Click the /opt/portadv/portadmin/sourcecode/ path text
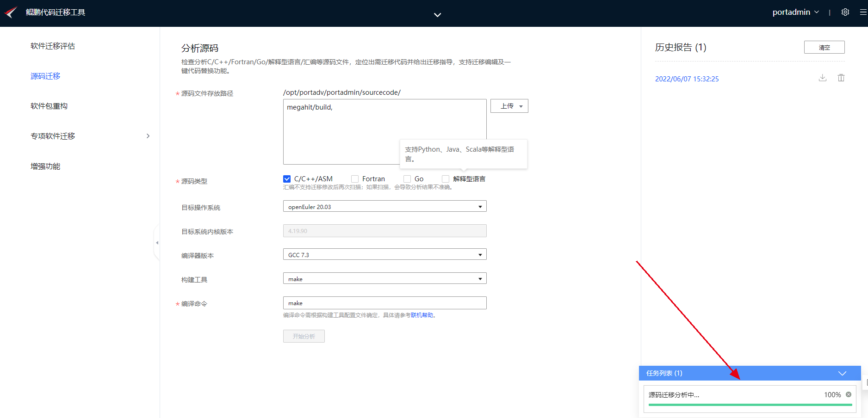 point(342,92)
